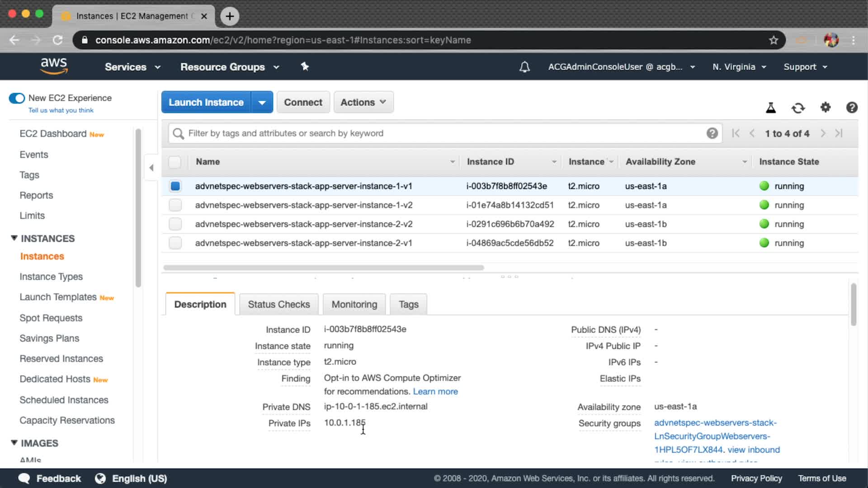
Task: Click the experiments flask icon
Action: (x=771, y=108)
